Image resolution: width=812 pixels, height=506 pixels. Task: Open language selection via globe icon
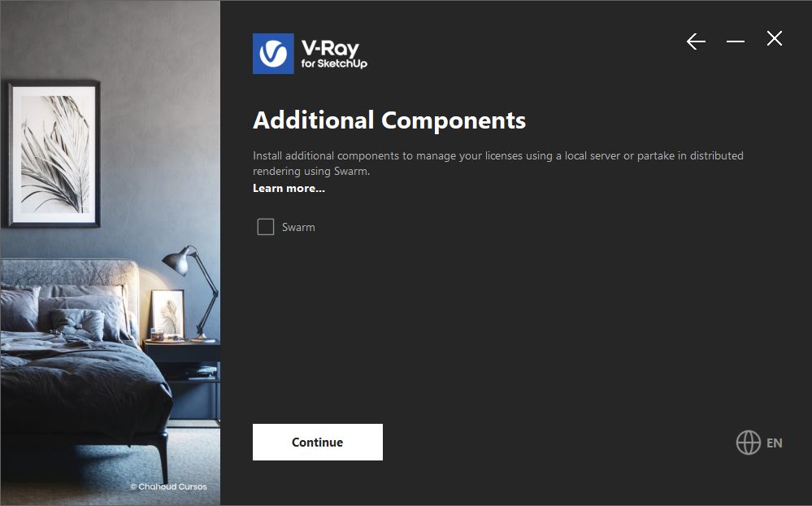click(749, 443)
